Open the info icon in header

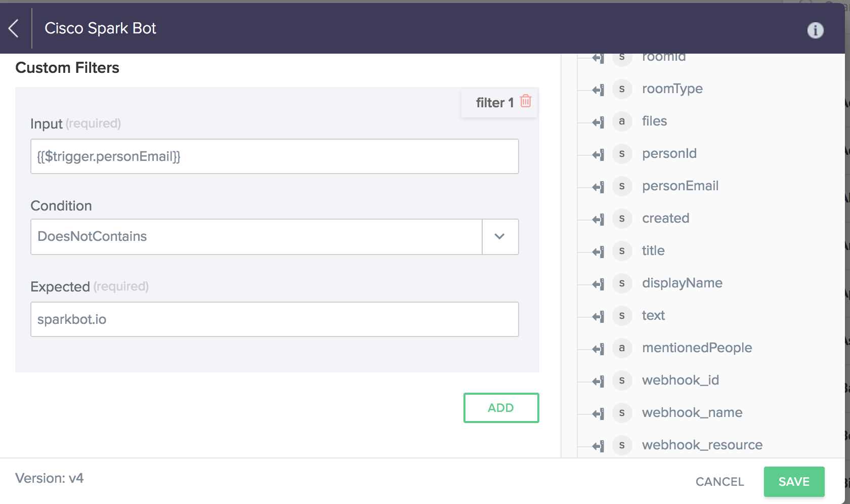(815, 30)
